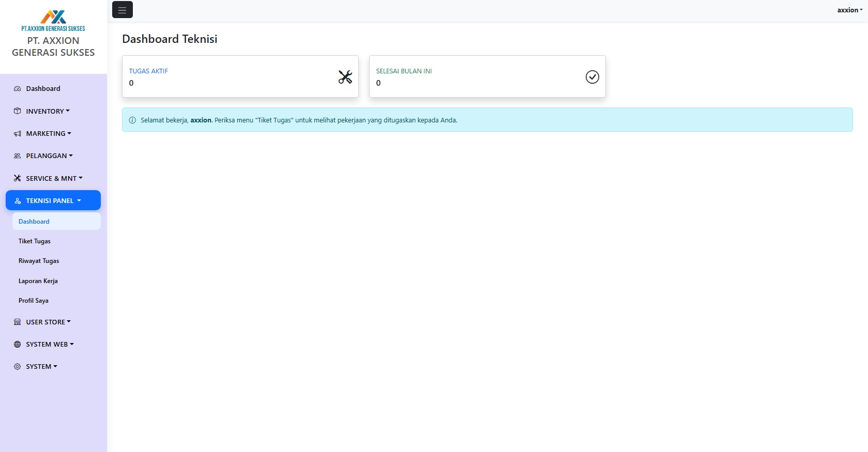
Task: Click the Inventory box icon
Action: coord(17,111)
